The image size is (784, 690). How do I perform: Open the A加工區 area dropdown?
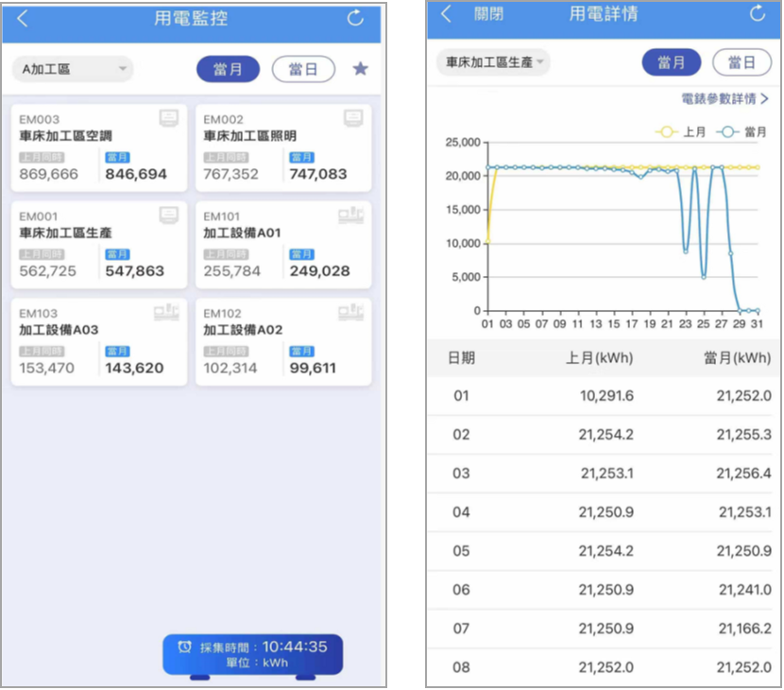pyautogui.click(x=73, y=69)
